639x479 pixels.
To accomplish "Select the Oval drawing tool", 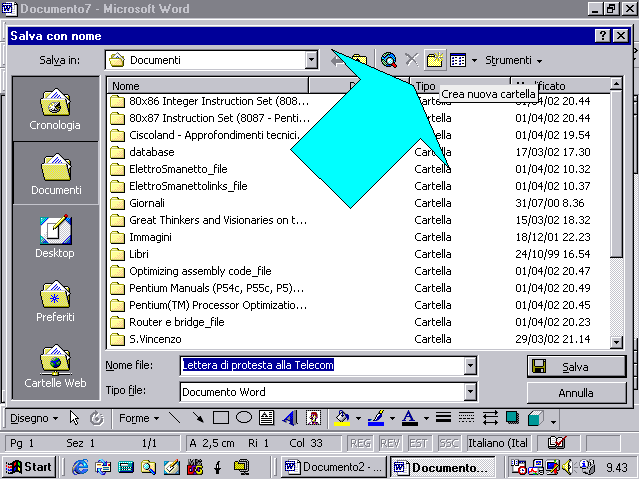I will click(x=244, y=418).
